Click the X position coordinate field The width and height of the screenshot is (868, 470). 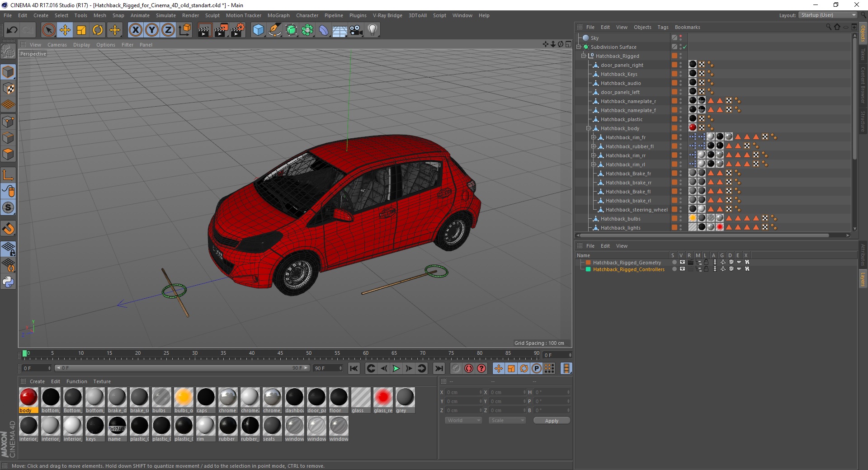click(x=463, y=392)
